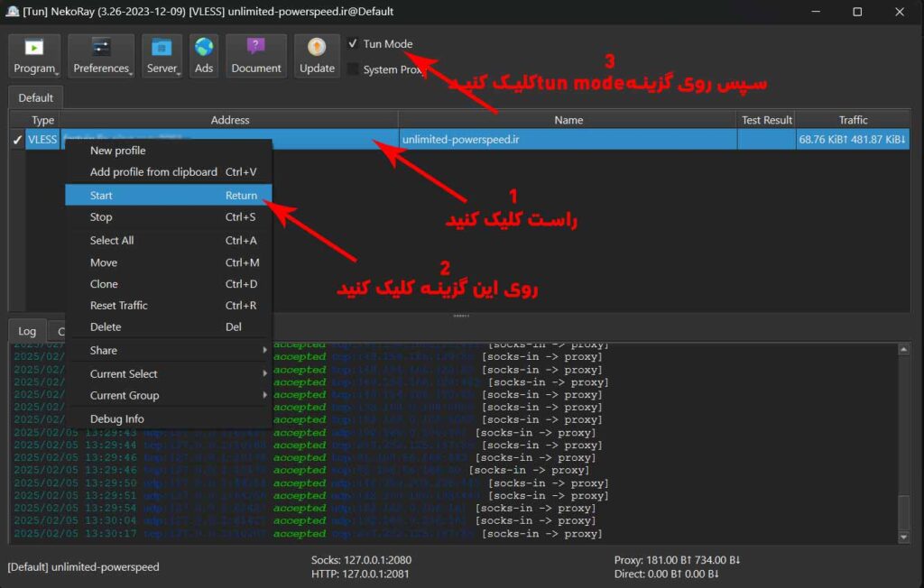Expand the Current Select submenu
924x588 pixels.
(122, 373)
